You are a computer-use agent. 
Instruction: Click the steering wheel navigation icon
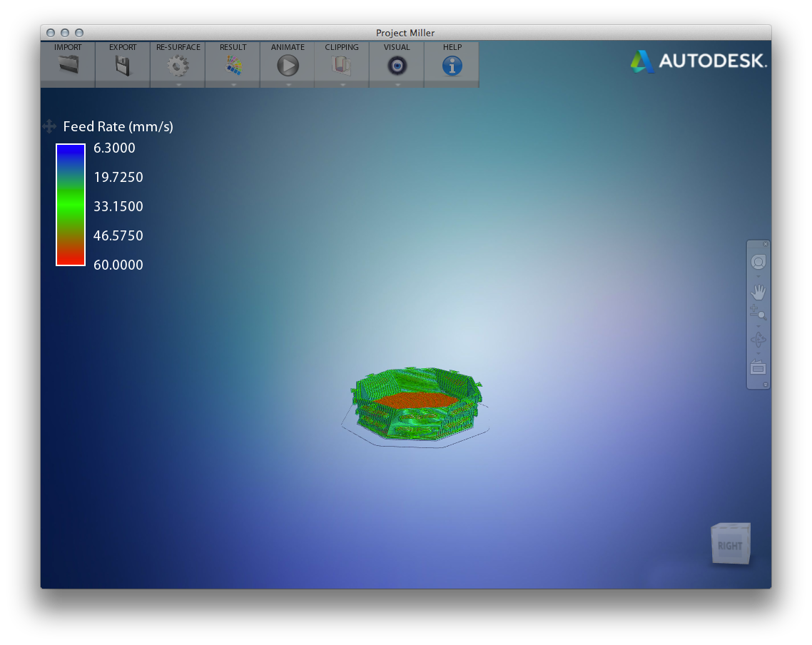pyautogui.click(x=758, y=262)
